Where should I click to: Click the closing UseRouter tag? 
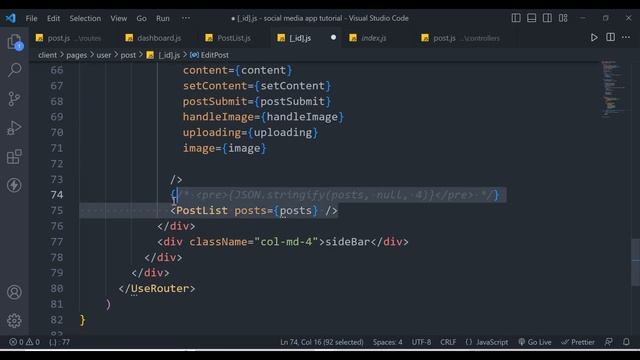click(x=157, y=289)
